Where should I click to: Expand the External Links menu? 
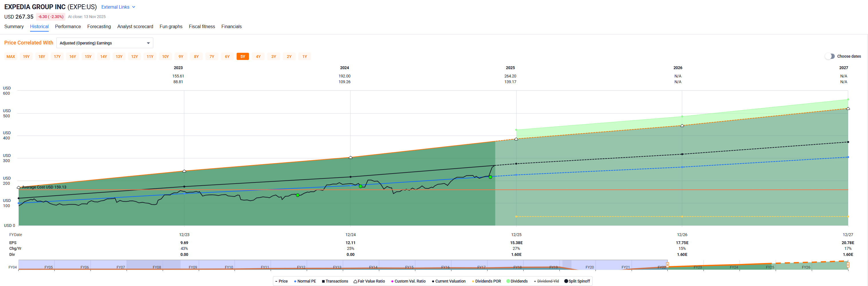pos(115,7)
